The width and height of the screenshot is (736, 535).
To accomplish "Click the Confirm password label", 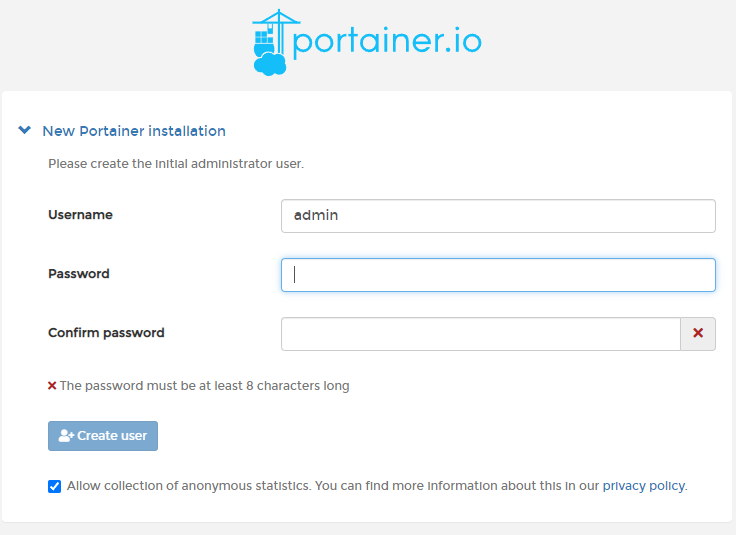I will point(106,333).
